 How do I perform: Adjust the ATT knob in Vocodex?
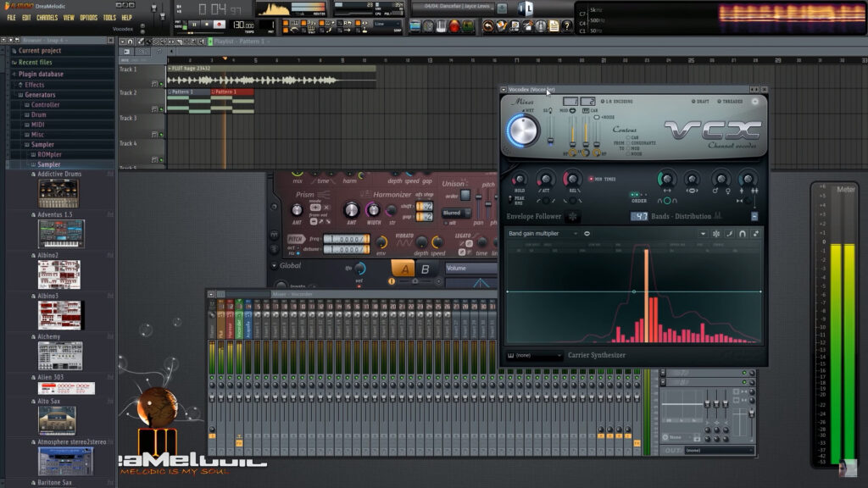click(545, 179)
